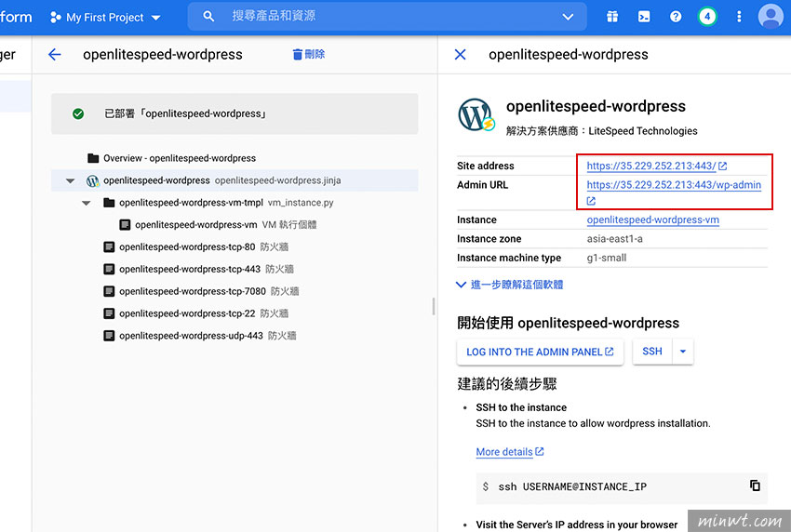Close the openlitespeed-wordpress details panel
The height and width of the screenshot is (532, 791).
click(x=460, y=55)
